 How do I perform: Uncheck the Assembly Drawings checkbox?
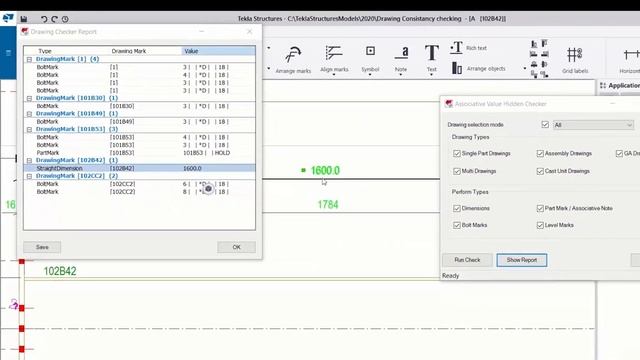coord(540,153)
